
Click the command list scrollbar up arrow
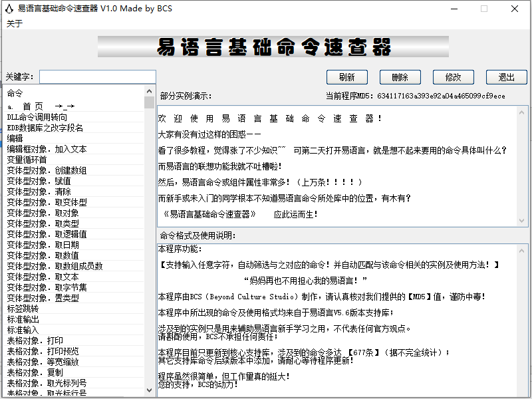(x=149, y=92)
